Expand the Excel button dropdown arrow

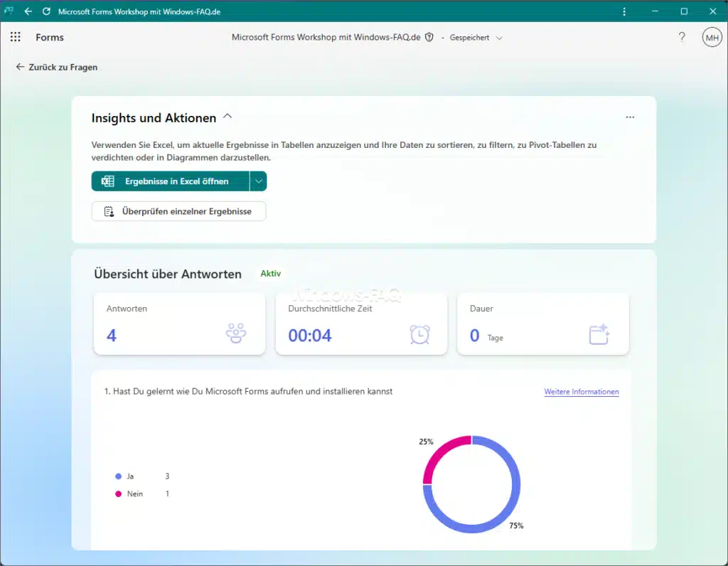(x=258, y=181)
